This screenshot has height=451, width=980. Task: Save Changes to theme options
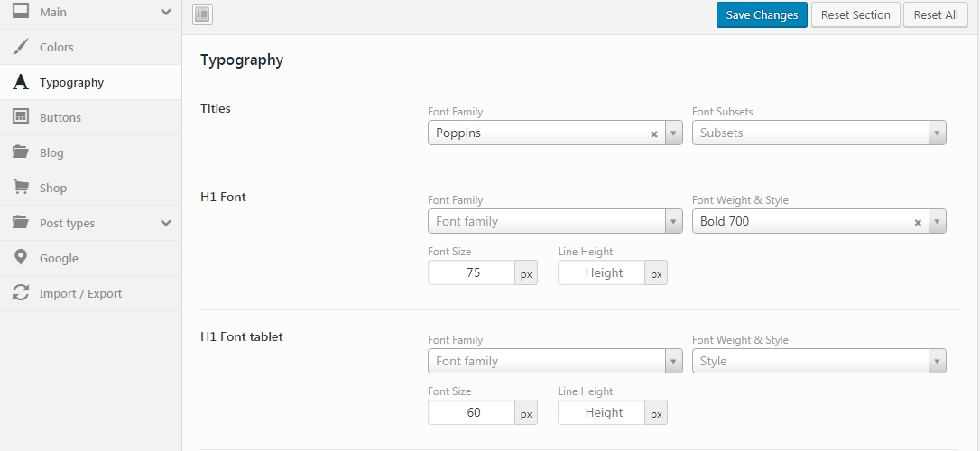762,14
